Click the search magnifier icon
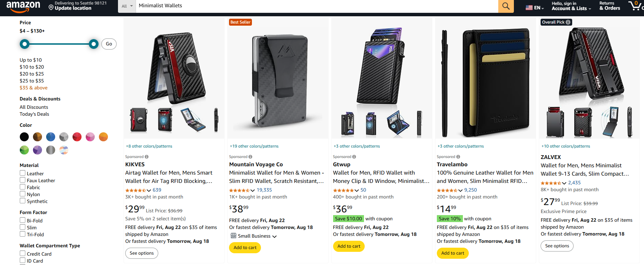Viewport: 644px width, 265px height. click(x=506, y=6)
